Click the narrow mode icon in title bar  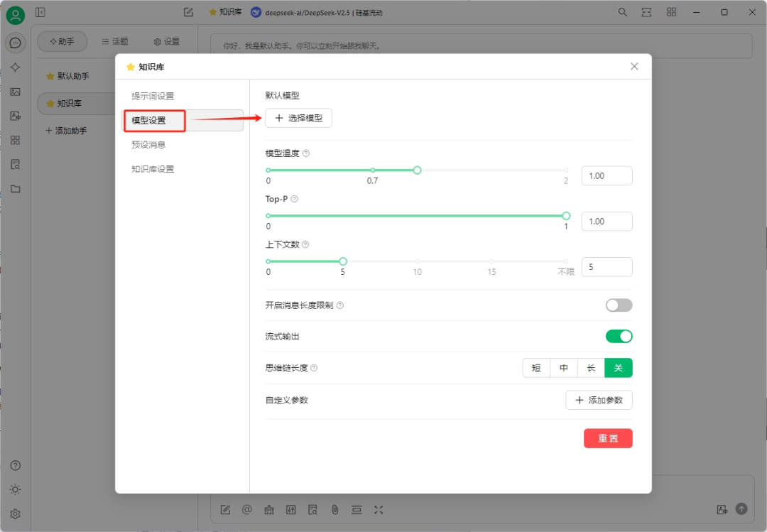pos(647,12)
